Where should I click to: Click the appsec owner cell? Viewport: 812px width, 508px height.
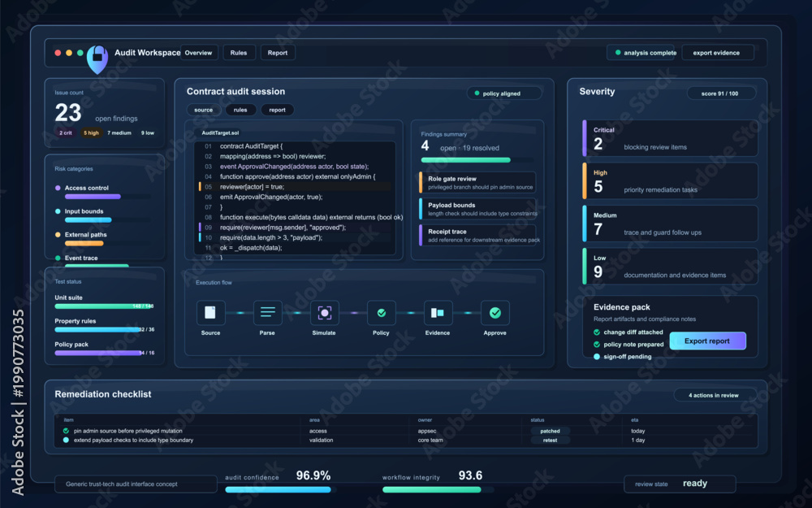pos(427,432)
